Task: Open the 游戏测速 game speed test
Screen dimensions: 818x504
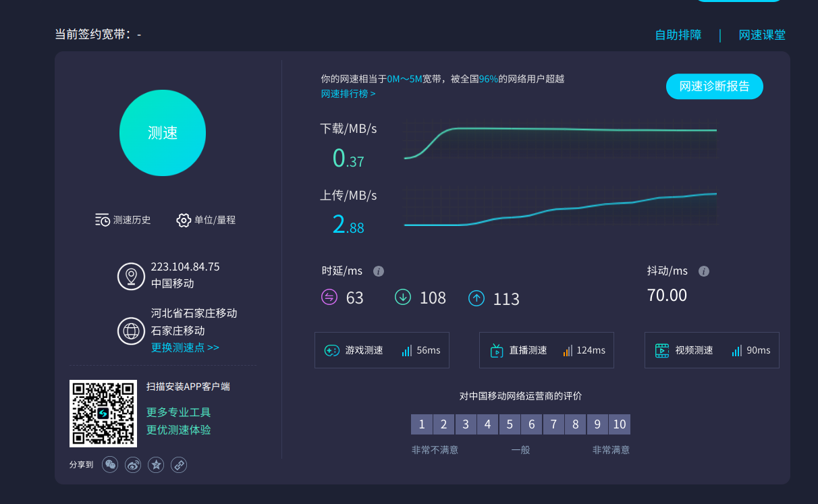Action: (382, 350)
